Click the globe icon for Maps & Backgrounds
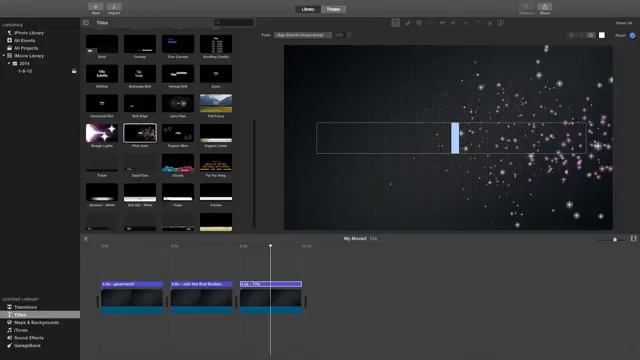Image resolution: width=640 pixels, height=360 pixels. click(9, 322)
